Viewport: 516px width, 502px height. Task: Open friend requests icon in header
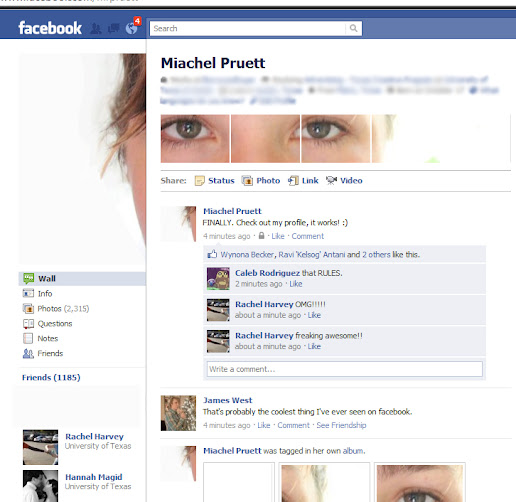(x=96, y=29)
